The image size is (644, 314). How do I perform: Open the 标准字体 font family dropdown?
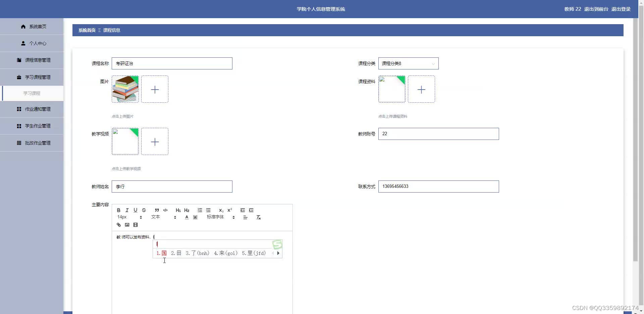pos(221,217)
